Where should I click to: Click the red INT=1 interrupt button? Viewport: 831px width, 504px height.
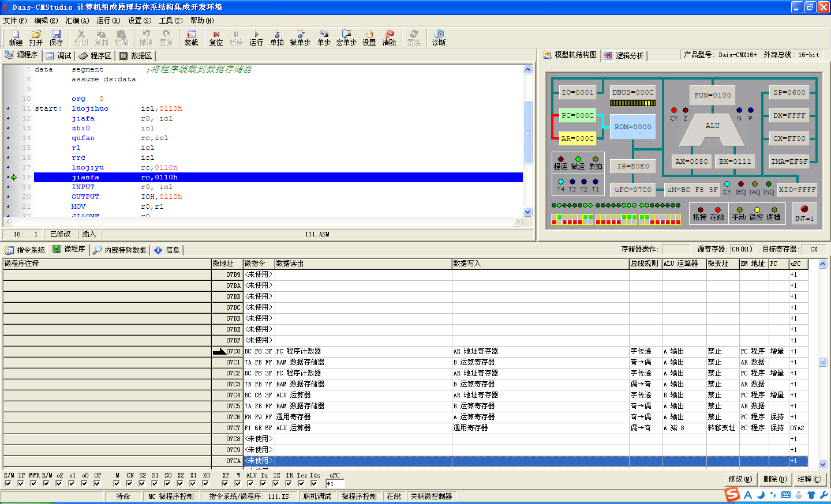804,212
